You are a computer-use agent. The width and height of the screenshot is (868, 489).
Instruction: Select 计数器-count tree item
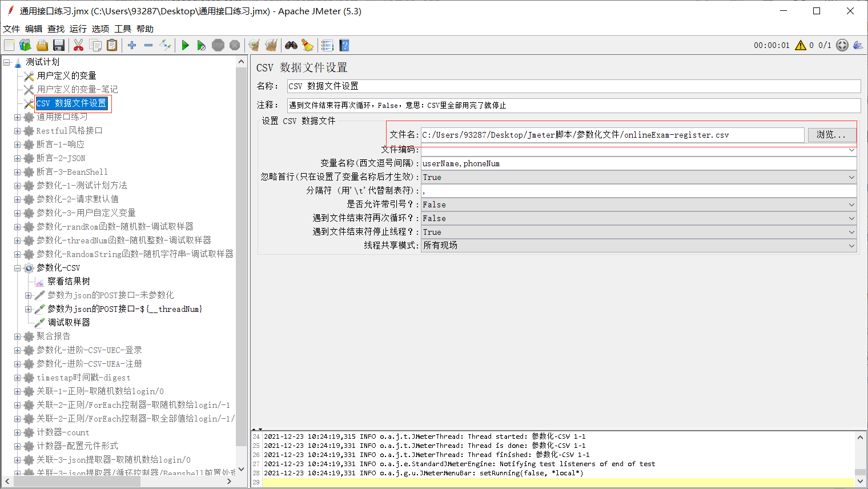click(x=63, y=432)
